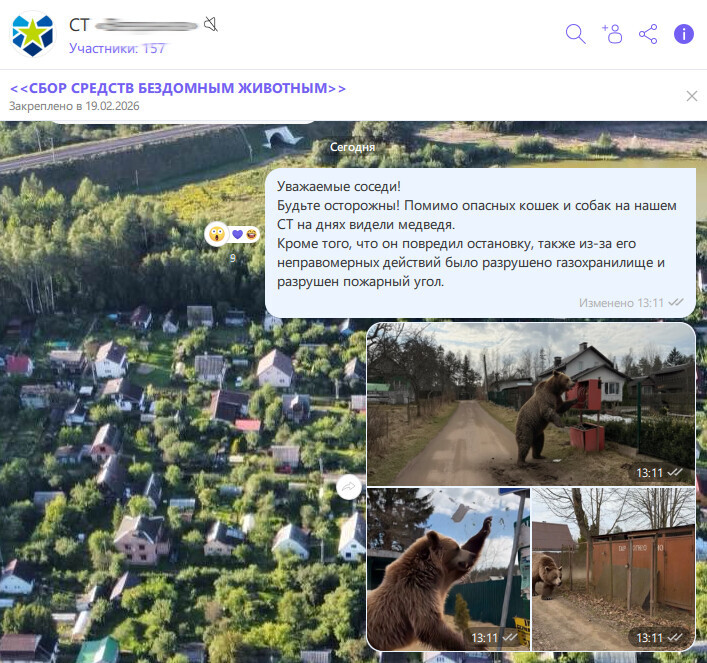This screenshot has width=707, height=663.
Task: Click the participants count 157
Action: pos(117,48)
